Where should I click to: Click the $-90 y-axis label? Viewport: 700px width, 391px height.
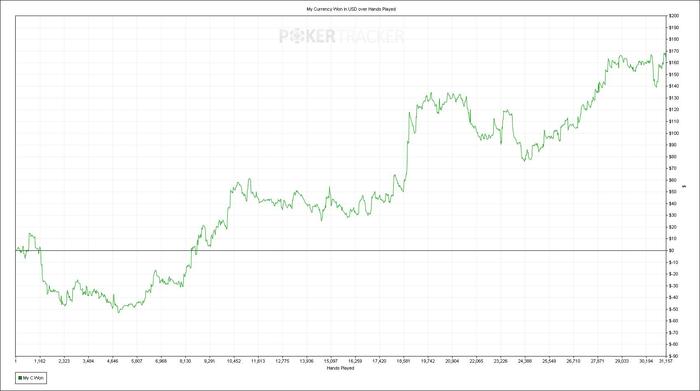click(673, 356)
